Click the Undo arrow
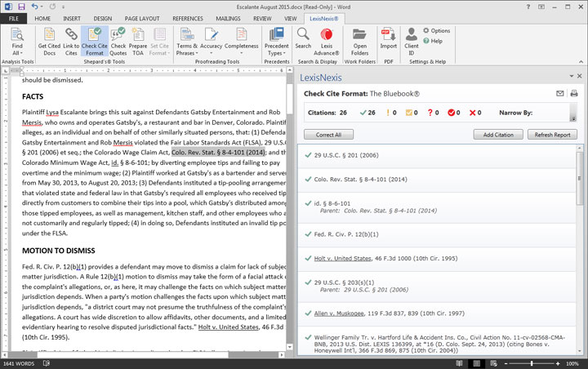This screenshot has width=588, height=369. pyautogui.click(x=34, y=7)
